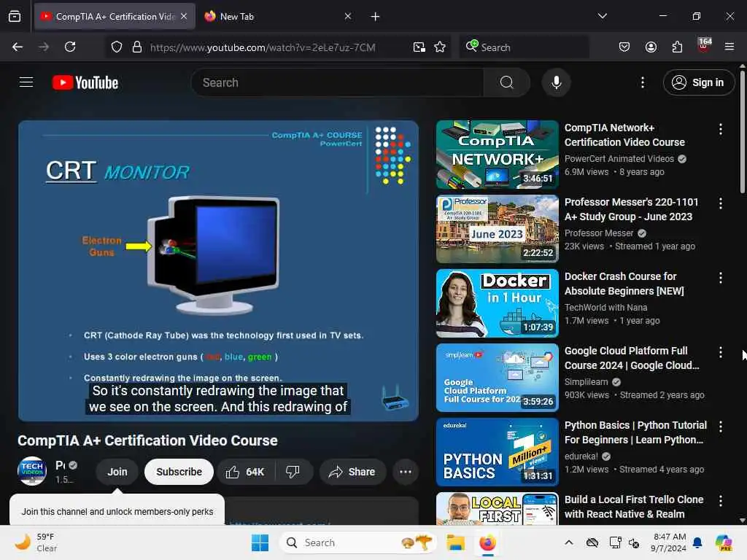This screenshot has width=747, height=560.
Task: Open YouTube settings three-dot menu
Action: 643,83
